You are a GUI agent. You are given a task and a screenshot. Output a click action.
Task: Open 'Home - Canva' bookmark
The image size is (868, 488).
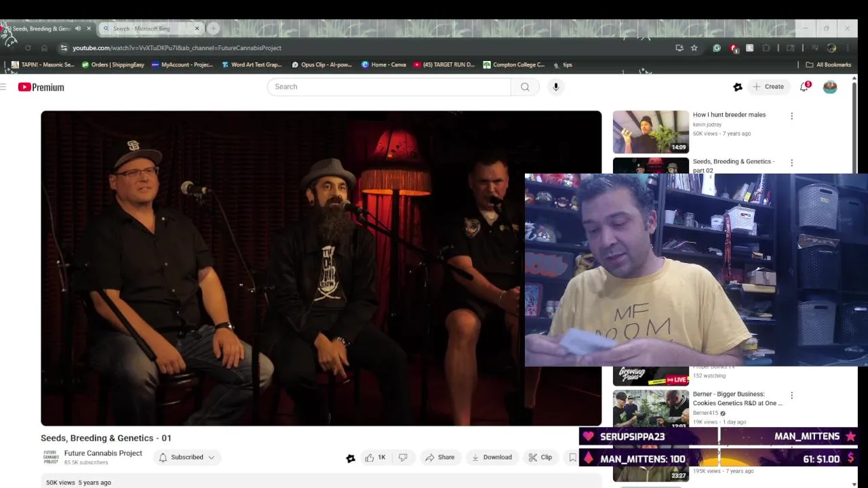click(384, 65)
